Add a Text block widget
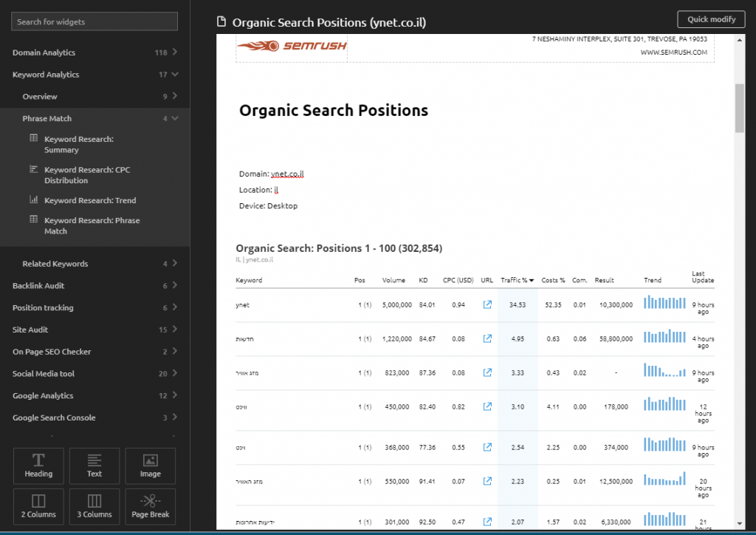 click(94, 466)
